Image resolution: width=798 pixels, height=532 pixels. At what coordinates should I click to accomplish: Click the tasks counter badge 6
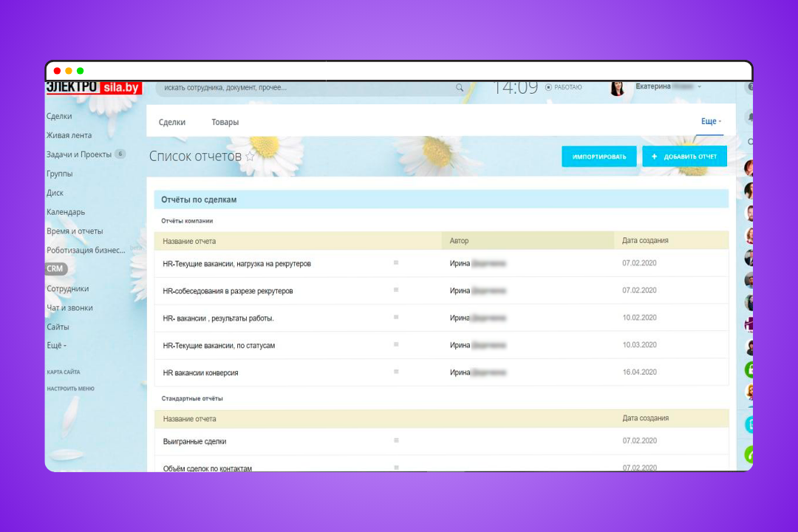pos(120,154)
